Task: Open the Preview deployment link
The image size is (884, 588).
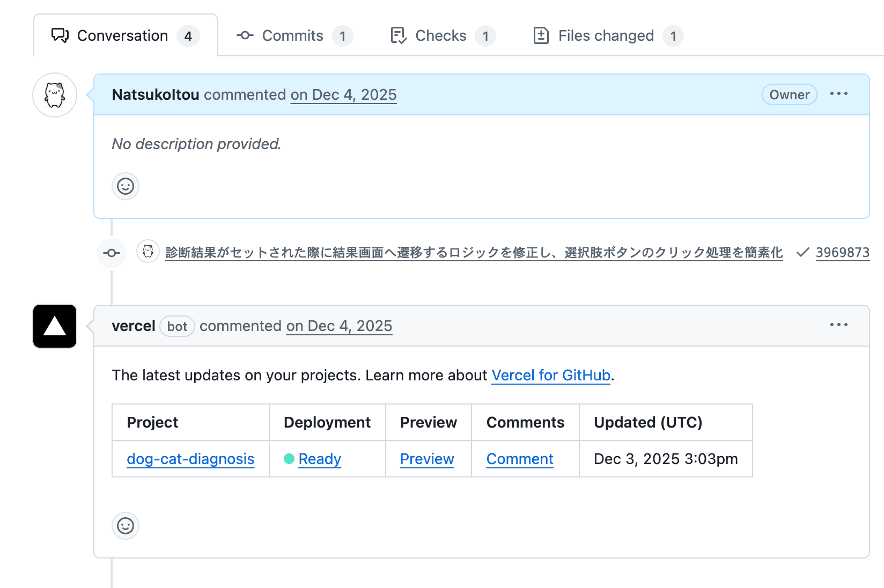Action: pyautogui.click(x=427, y=459)
